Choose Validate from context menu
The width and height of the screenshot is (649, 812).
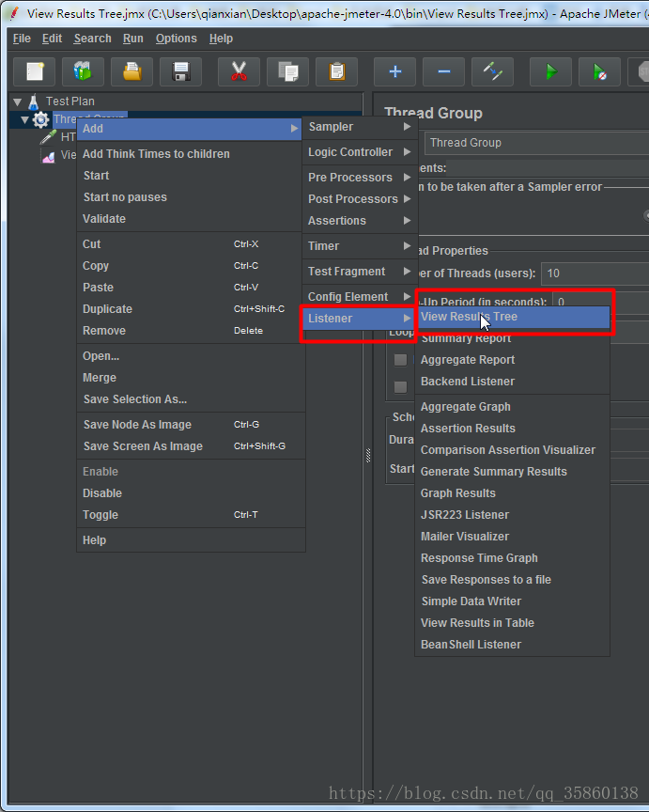tap(191, 219)
